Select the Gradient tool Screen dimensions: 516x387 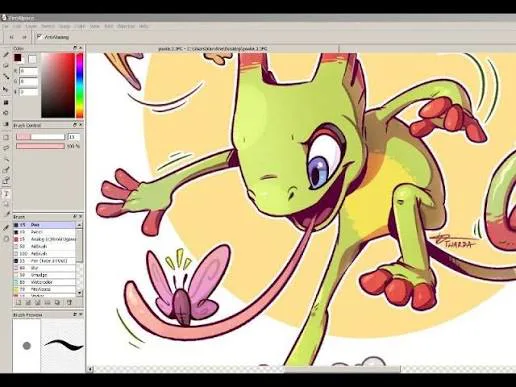pos(6,124)
